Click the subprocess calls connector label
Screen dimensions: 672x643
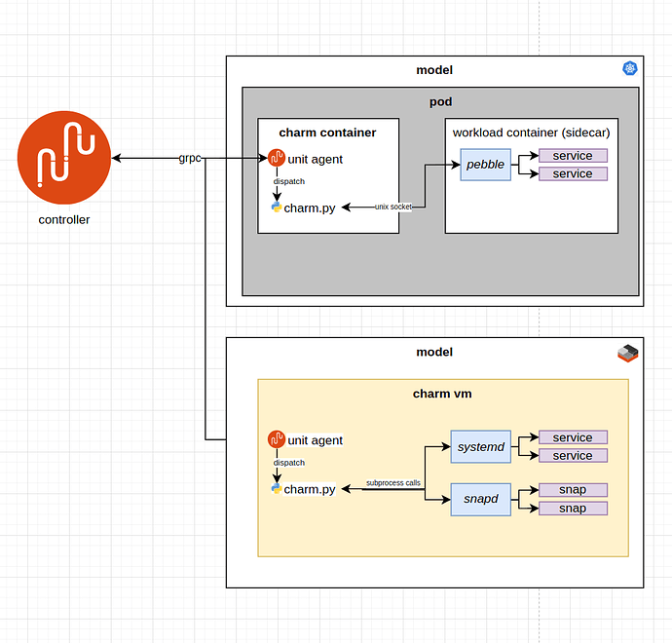click(394, 482)
